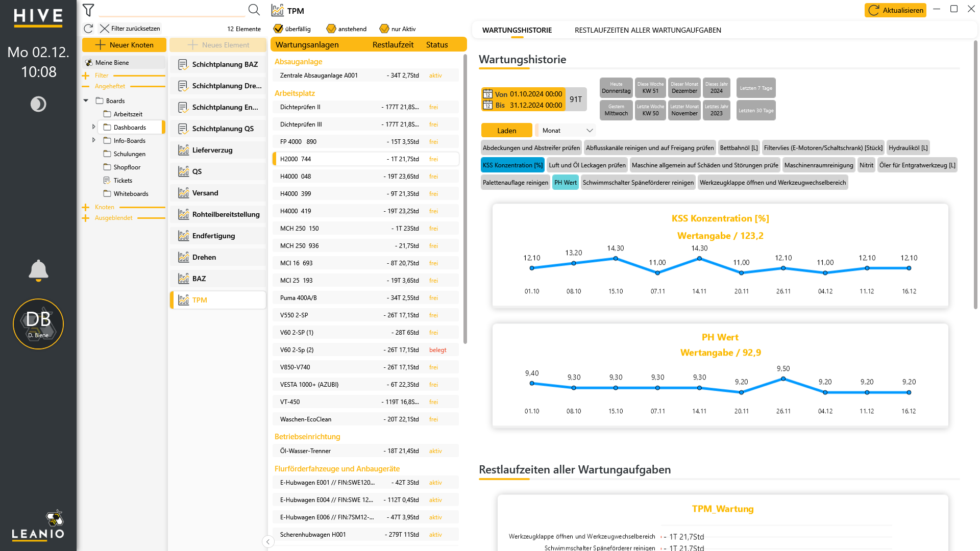980x551 pixels.
Task: Open the TPM board item
Action: pyautogui.click(x=218, y=300)
